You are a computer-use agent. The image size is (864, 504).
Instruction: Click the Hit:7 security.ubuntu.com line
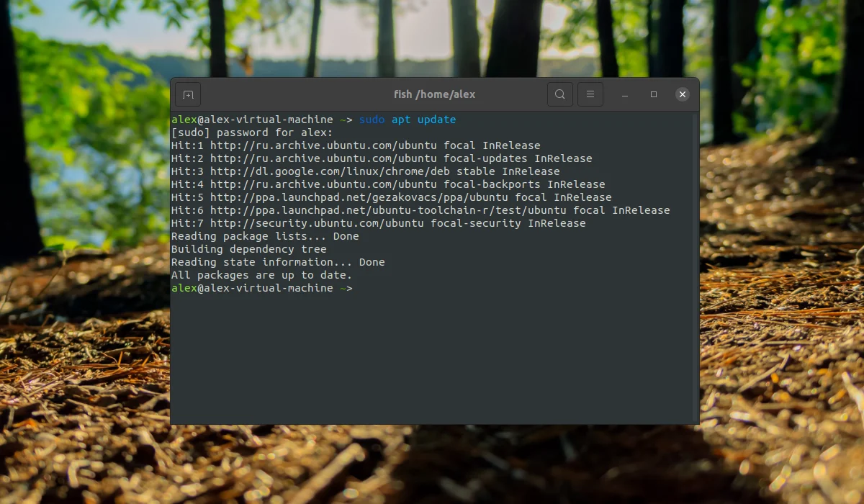coord(378,223)
